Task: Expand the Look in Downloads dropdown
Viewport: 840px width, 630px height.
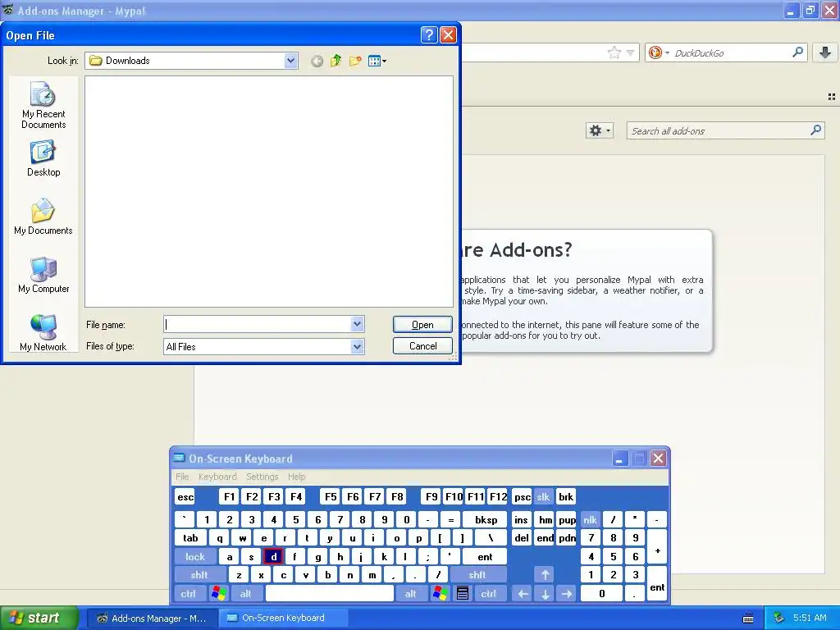Action: (x=290, y=61)
